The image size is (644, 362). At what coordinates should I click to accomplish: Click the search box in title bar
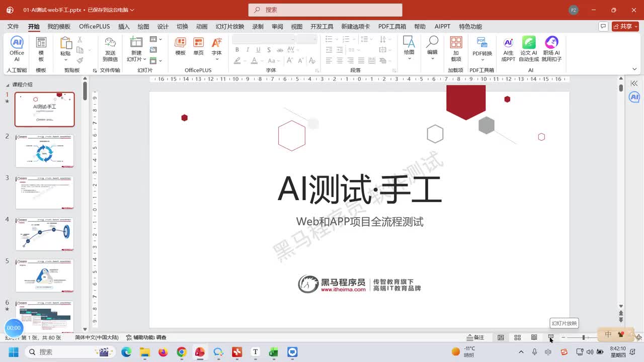[x=325, y=10]
